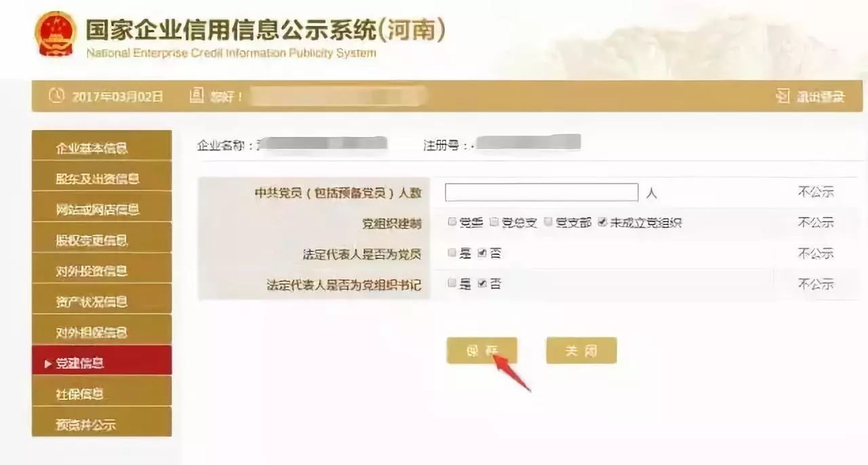Check the 党总支 checkbox
Screen dimensions: 868x465
[494, 222]
